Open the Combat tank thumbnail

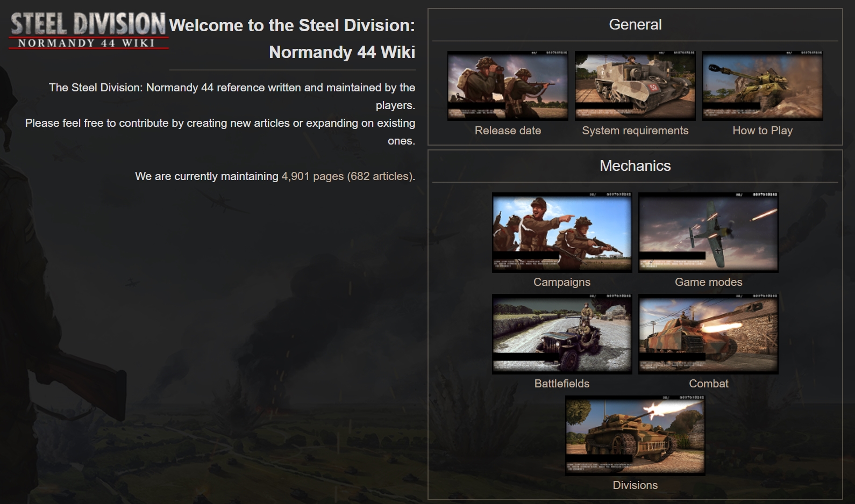pyautogui.click(x=708, y=334)
